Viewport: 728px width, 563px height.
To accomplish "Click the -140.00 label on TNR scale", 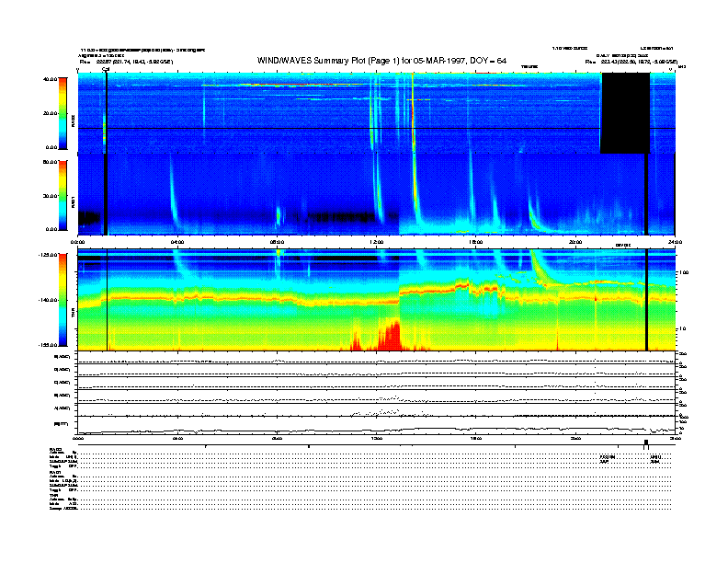I will coord(49,300).
